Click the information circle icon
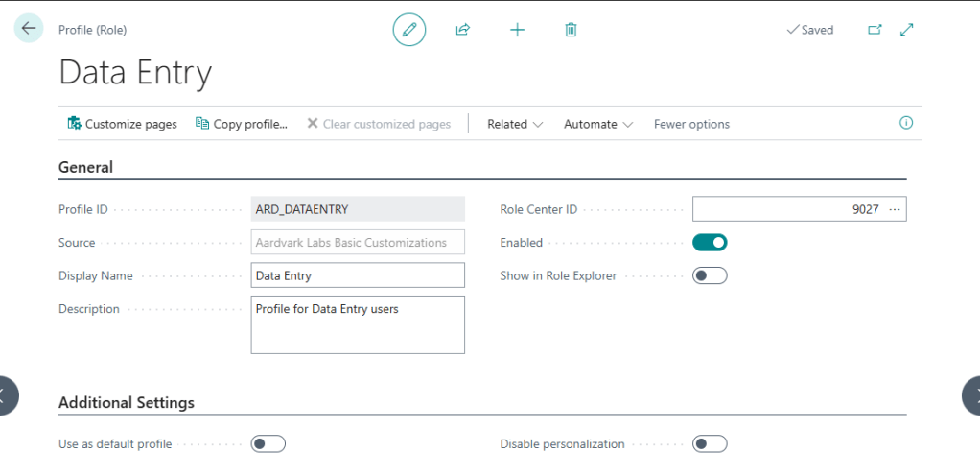This screenshot has height=476, width=980. tap(906, 123)
